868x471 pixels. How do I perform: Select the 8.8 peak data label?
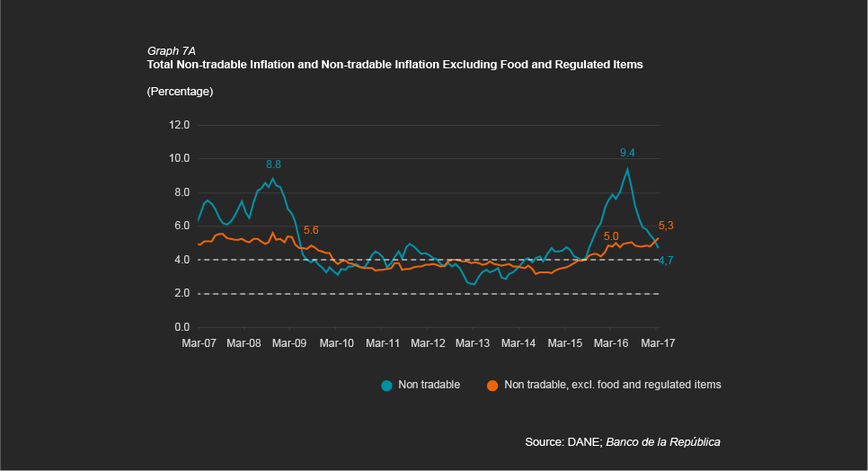(273, 164)
